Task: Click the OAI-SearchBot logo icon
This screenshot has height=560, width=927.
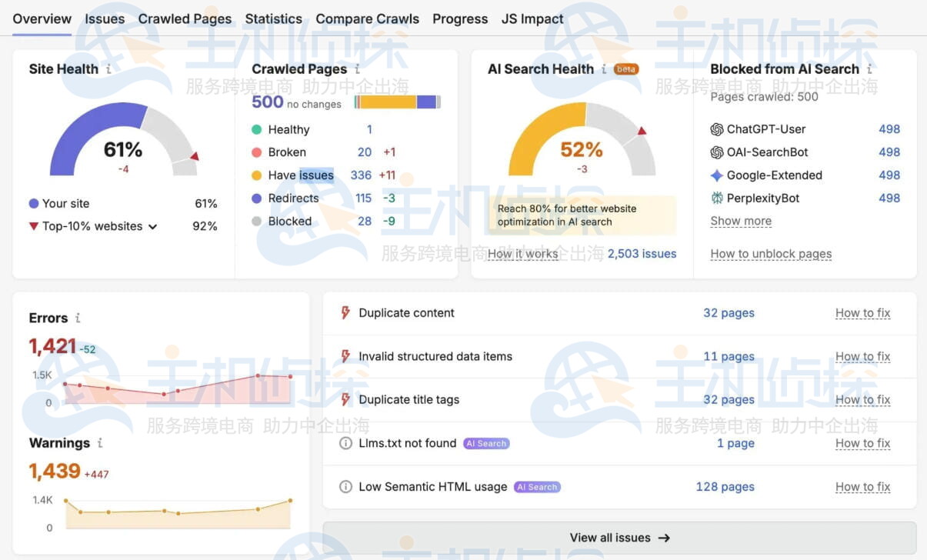Action: click(x=717, y=152)
